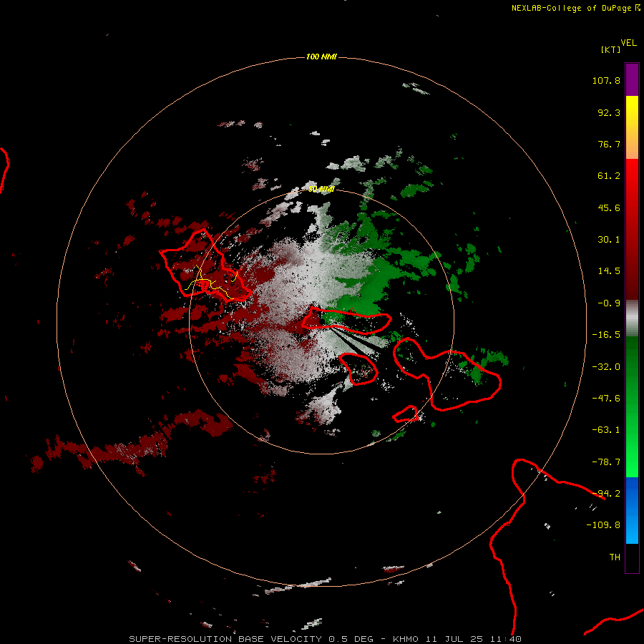The width and height of the screenshot is (644, 644).
Task: Select the -94.2 velocity scale value
Action: pos(606,494)
